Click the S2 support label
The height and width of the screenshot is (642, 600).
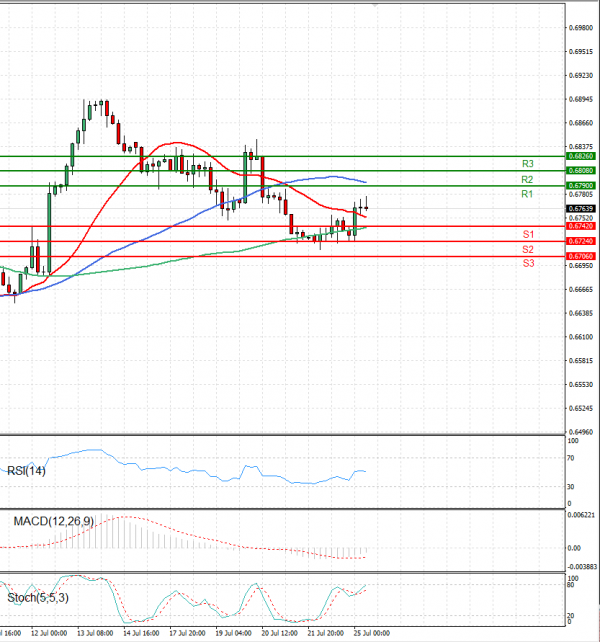528,249
